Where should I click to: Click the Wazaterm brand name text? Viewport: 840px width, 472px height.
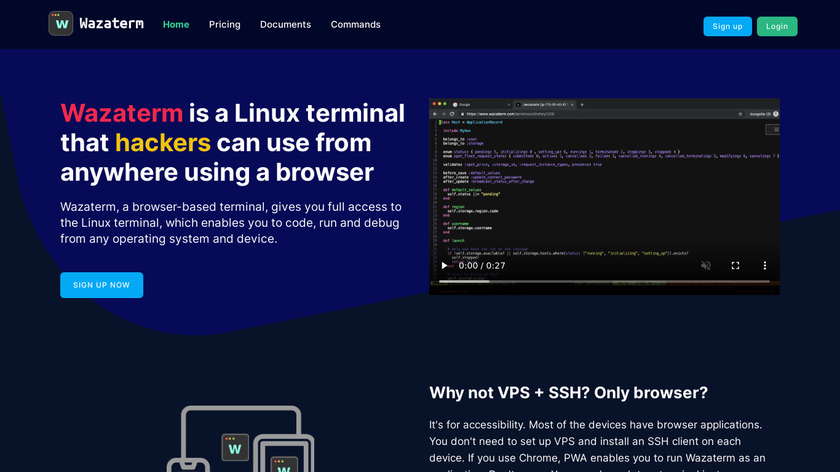111,24
